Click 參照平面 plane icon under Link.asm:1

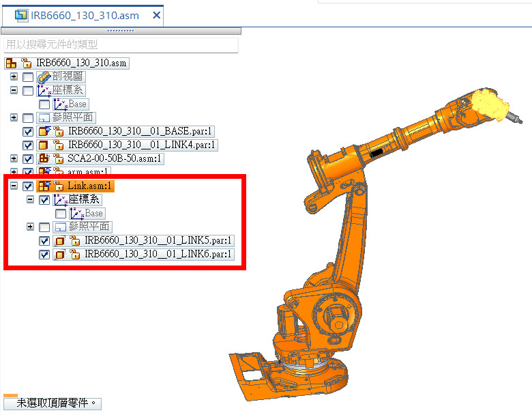click(x=61, y=227)
